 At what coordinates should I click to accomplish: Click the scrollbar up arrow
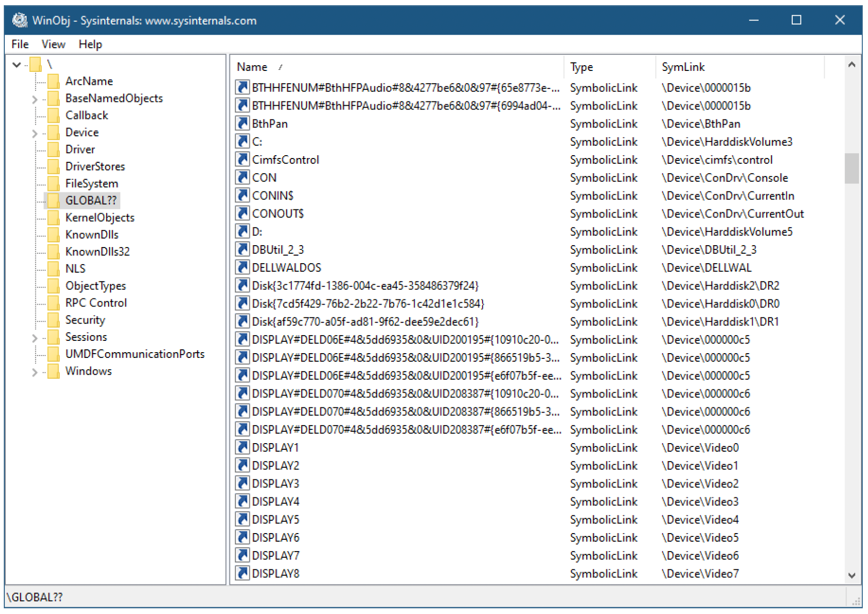(851, 64)
